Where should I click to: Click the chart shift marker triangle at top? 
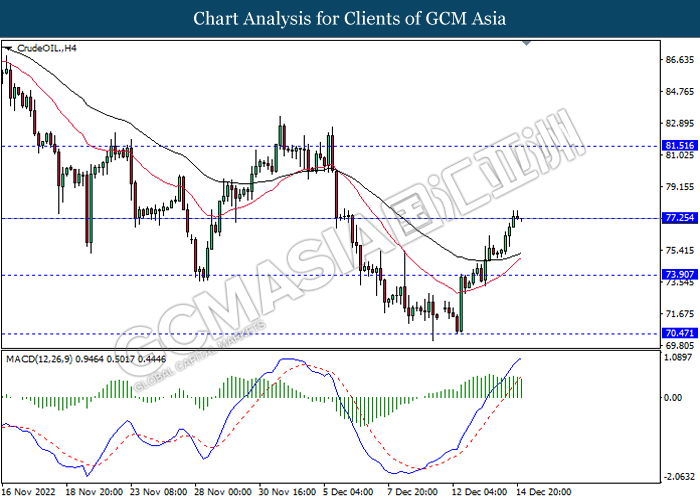527,43
